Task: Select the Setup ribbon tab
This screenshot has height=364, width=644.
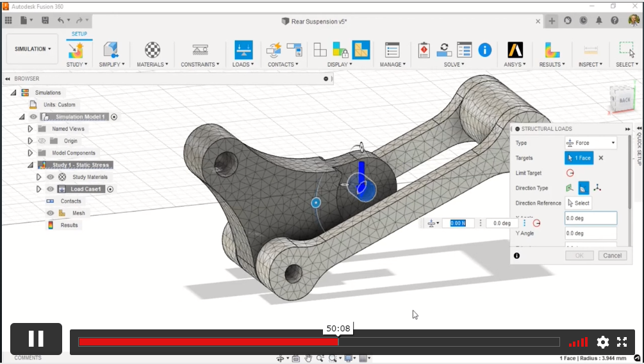Action: (x=79, y=34)
